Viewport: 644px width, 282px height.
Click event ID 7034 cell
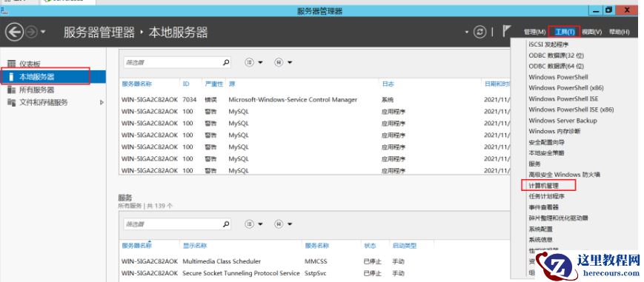(189, 99)
